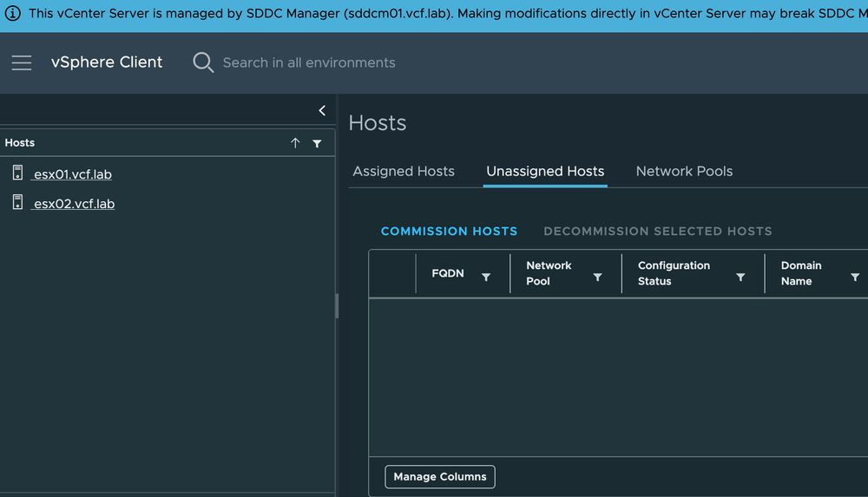Open Manage Columns
The image size is (868, 497).
440,476
